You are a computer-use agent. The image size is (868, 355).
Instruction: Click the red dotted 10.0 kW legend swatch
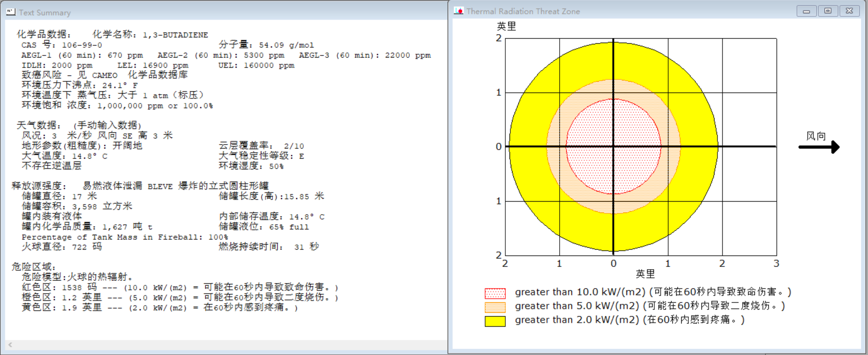[495, 293]
